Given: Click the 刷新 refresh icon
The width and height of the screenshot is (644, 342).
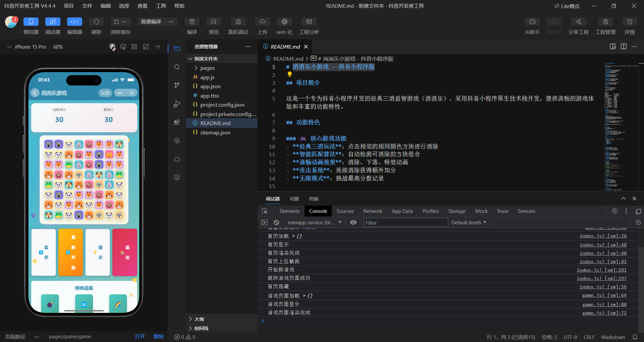Looking at the screenshot, I should [96, 22].
